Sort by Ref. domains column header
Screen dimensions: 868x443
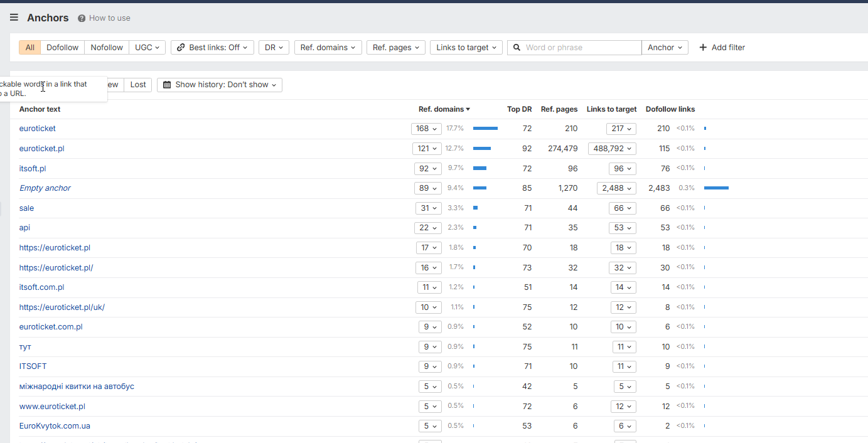pos(444,109)
